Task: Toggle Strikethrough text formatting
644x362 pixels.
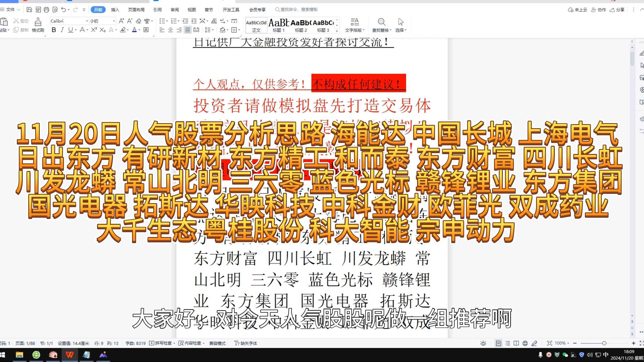Action: [82, 30]
